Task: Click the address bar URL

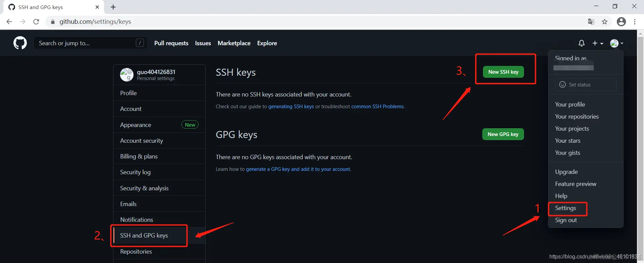Action: (95, 22)
